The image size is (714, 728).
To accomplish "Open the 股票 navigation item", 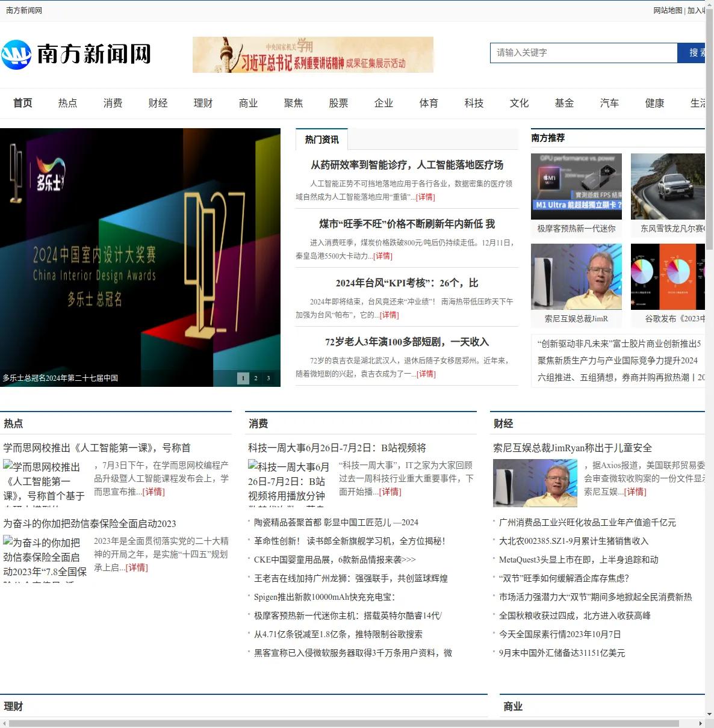I will coord(339,103).
